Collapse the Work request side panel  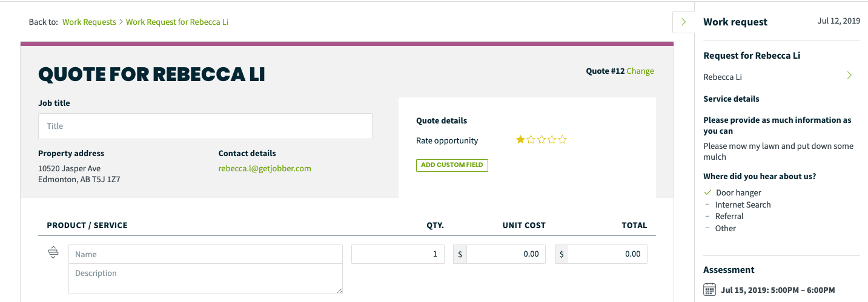[x=684, y=22]
